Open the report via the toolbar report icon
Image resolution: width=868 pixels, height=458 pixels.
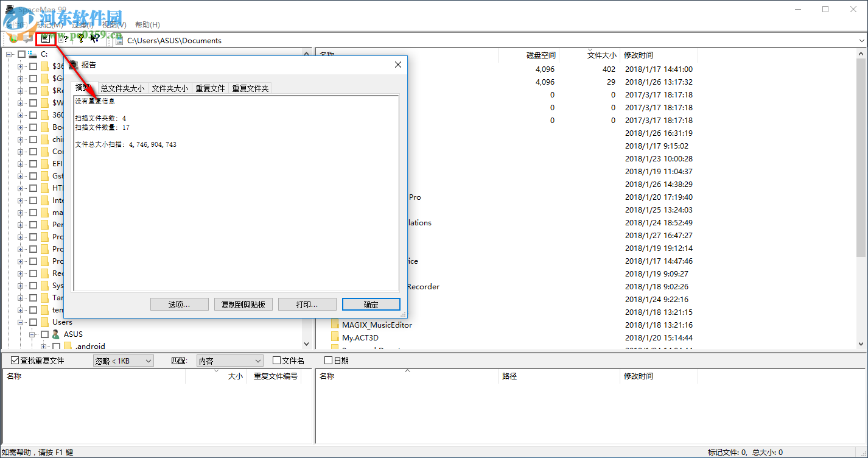[44, 40]
